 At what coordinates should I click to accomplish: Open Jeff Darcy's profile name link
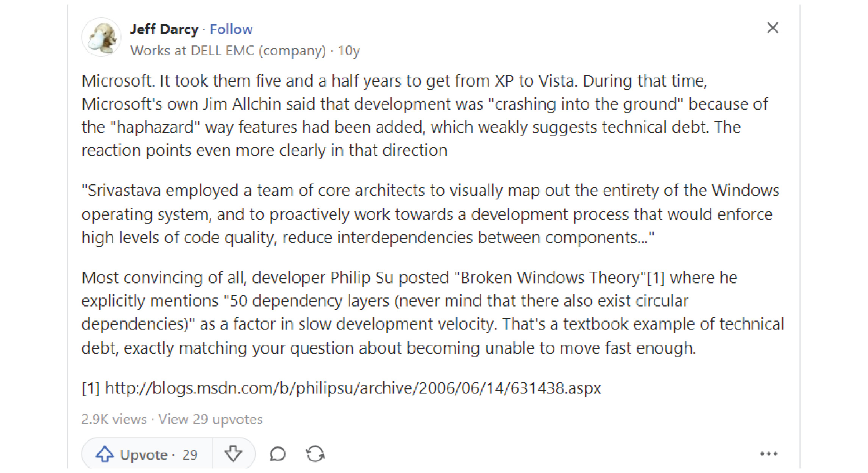164,29
